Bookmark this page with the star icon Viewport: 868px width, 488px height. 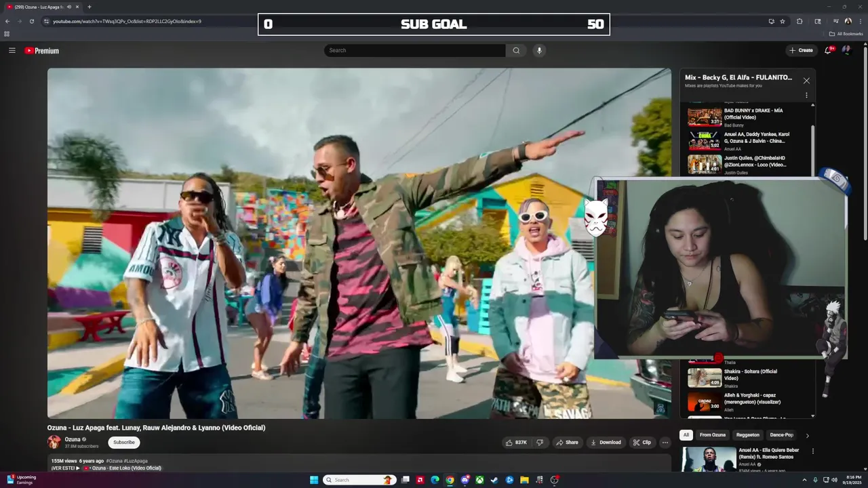click(783, 21)
